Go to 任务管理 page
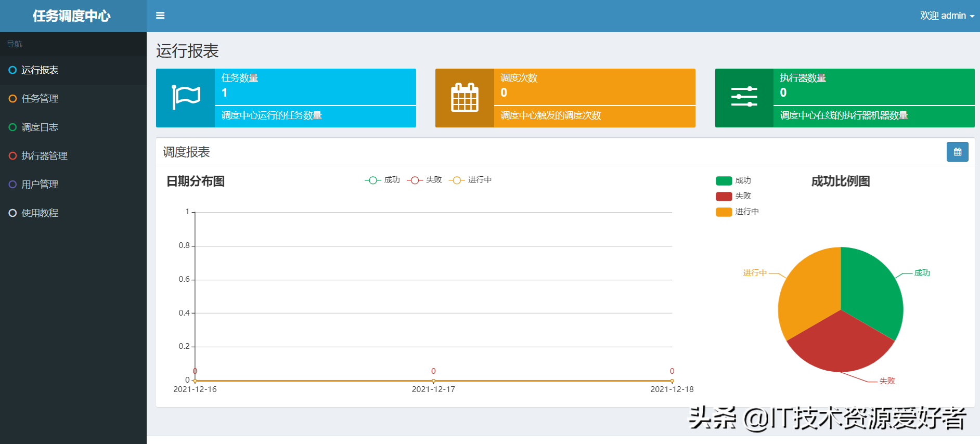 [x=73, y=99]
